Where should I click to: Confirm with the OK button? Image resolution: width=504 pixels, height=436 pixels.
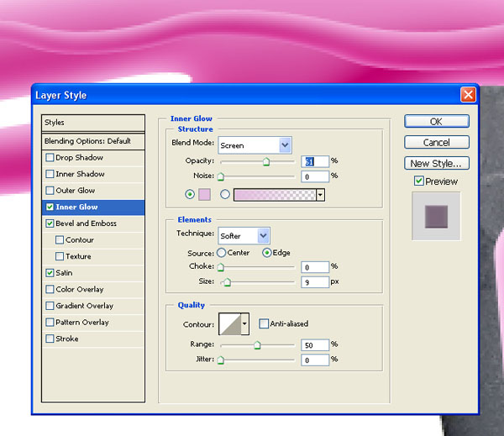point(437,122)
